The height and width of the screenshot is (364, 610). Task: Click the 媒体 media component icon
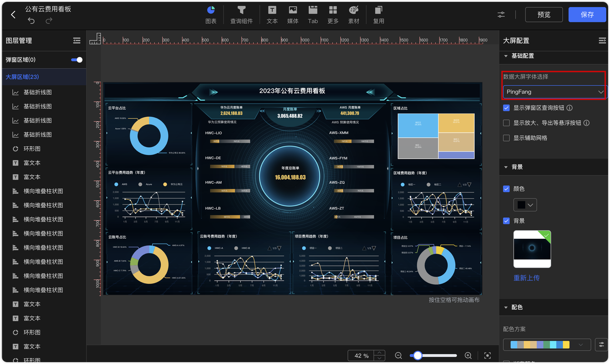pyautogui.click(x=292, y=14)
